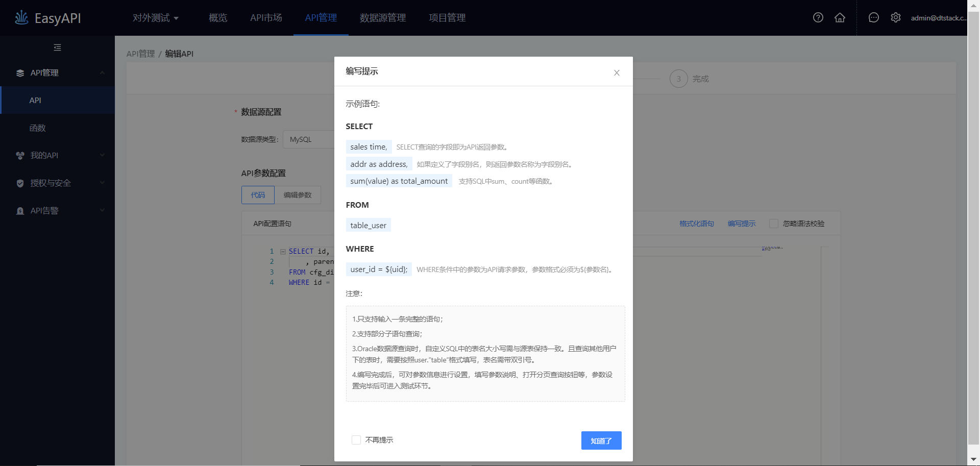Click the 'addr as address,' example snippet
980x466 pixels.
(x=379, y=164)
